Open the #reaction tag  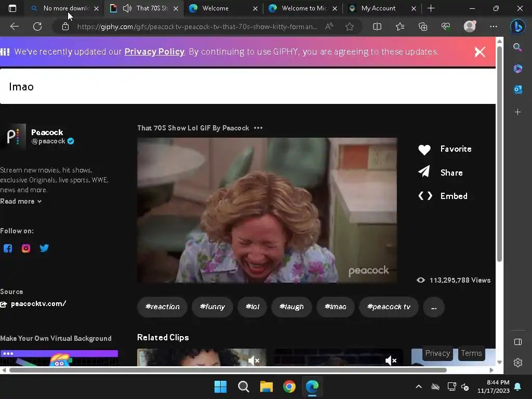point(162,307)
